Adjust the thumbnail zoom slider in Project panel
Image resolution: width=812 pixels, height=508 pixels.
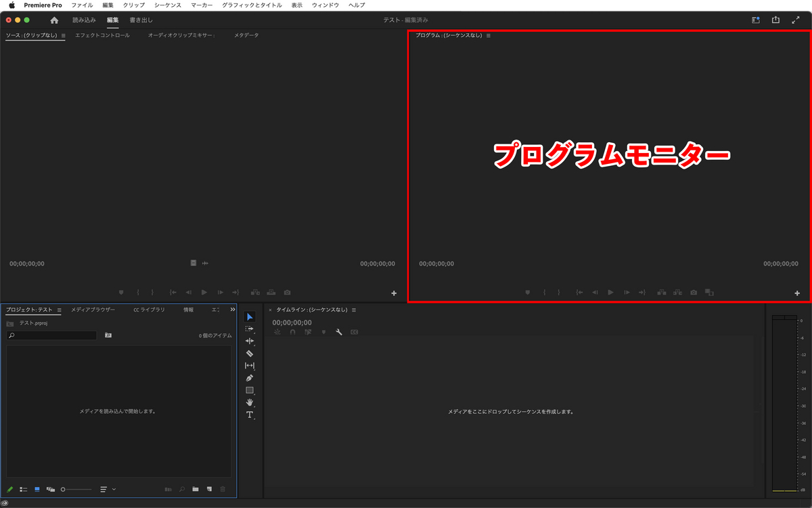(76, 489)
